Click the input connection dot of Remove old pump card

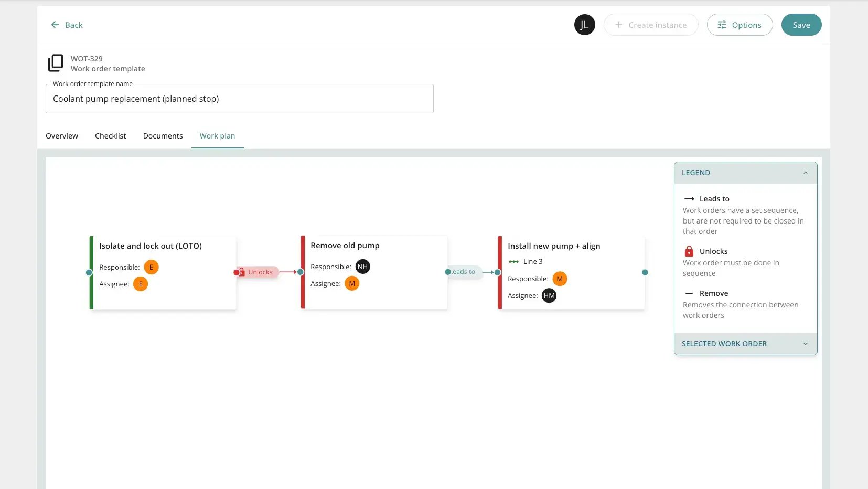click(301, 272)
